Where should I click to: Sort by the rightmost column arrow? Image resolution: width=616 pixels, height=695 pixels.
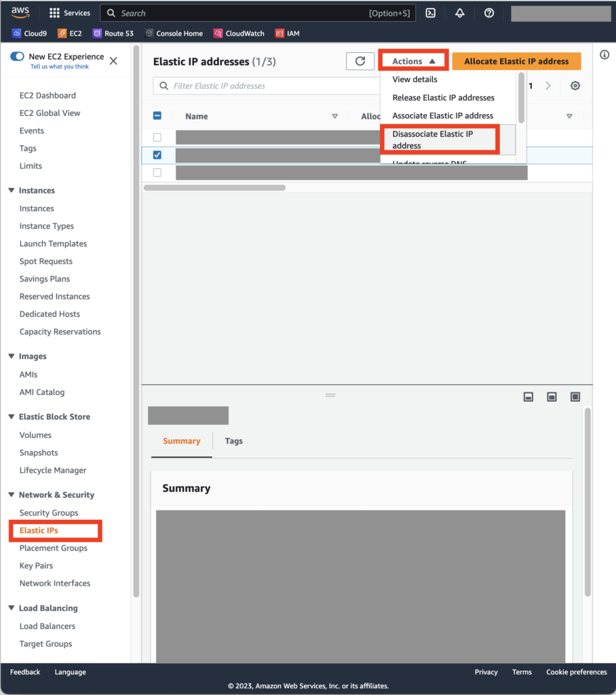click(x=569, y=116)
